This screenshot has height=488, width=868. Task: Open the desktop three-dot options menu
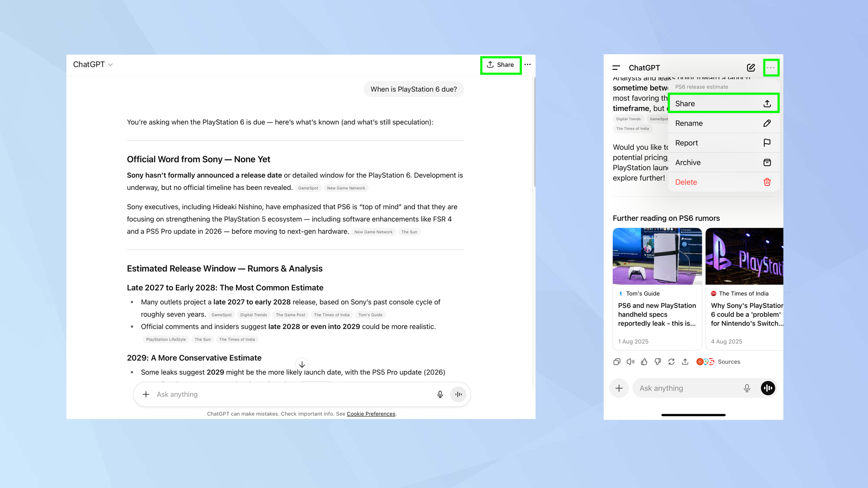click(x=527, y=64)
